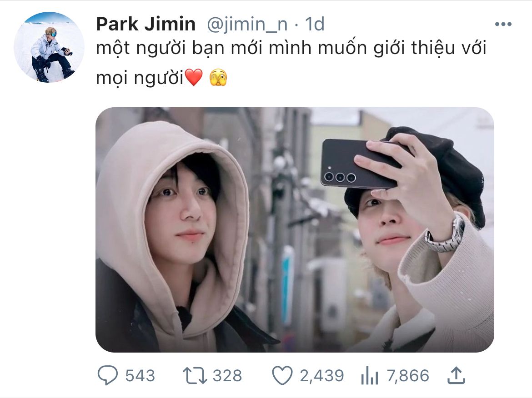Like the tweet with heart outline icon
This screenshot has height=398, width=532.
pyautogui.click(x=282, y=376)
